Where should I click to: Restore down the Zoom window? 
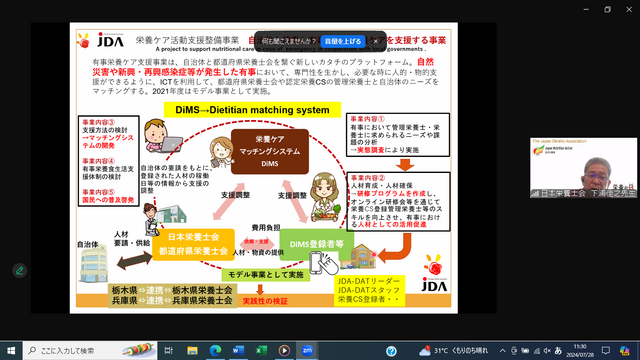pos(607,9)
